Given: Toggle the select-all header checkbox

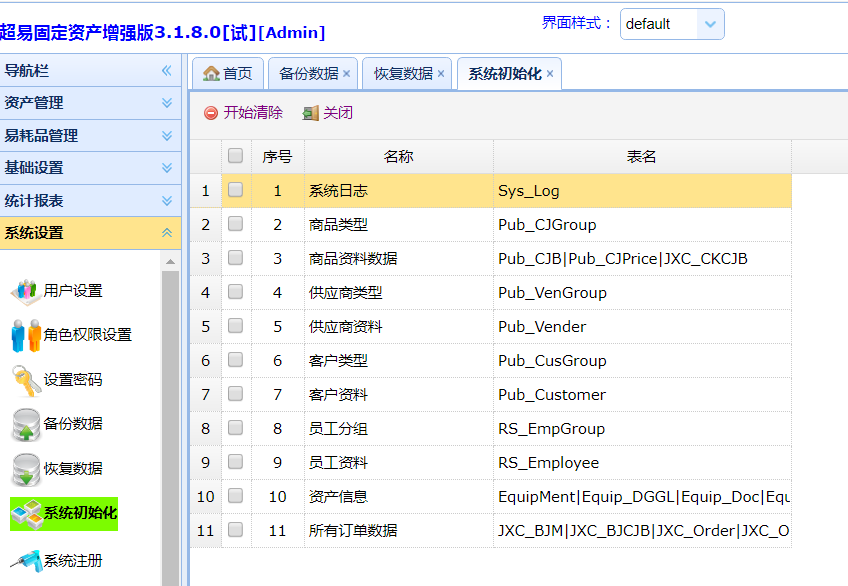Looking at the screenshot, I should click(235, 156).
